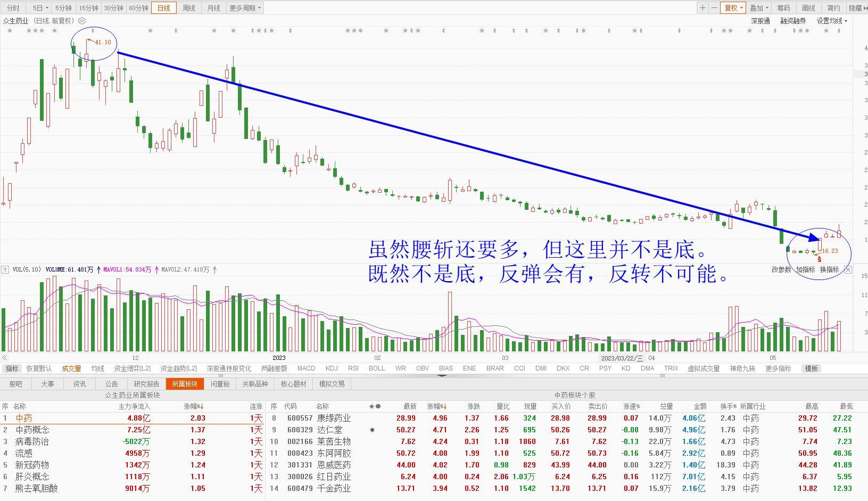Open the 更多周期 period dropdown

pos(245,8)
